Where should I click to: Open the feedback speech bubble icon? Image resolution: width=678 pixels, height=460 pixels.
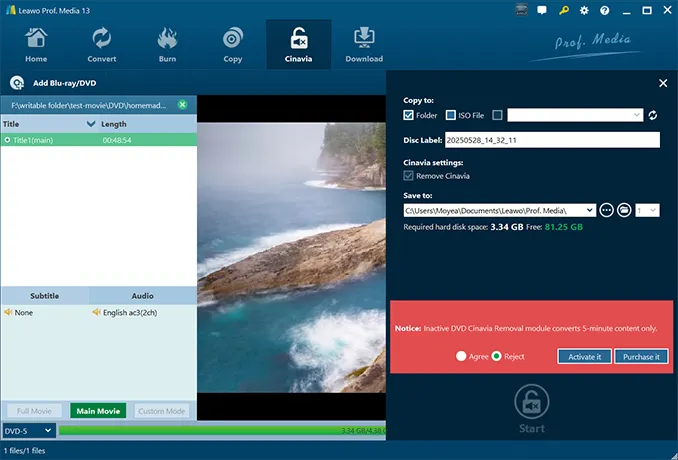542,10
